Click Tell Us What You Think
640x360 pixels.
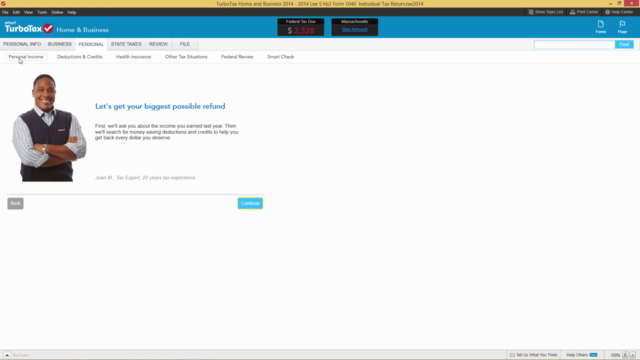(533, 355)
